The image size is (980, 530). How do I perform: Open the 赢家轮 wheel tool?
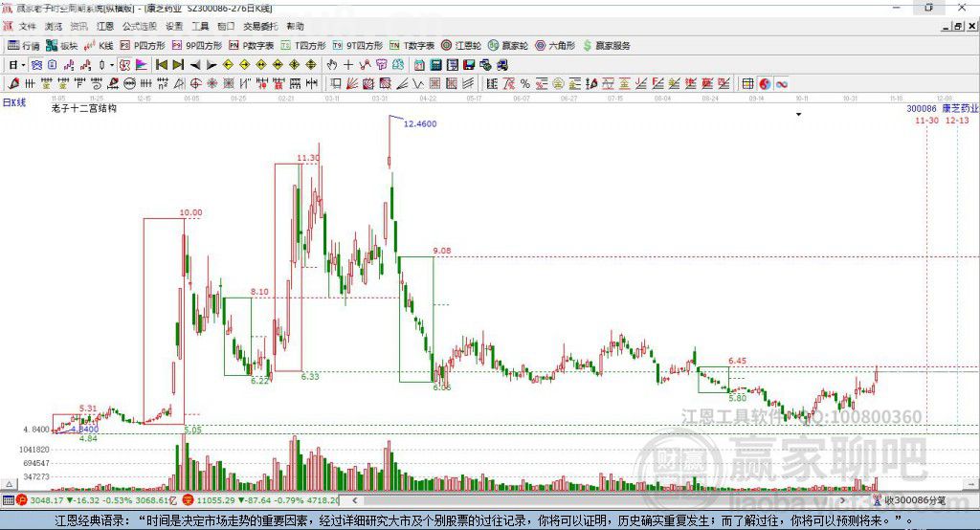click(x=507, y=46)
